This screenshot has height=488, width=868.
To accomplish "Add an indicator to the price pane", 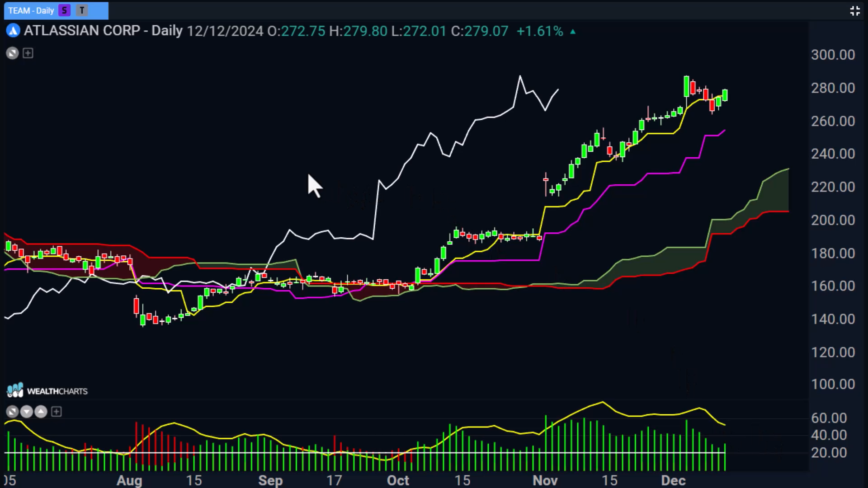I will (28, 53).
